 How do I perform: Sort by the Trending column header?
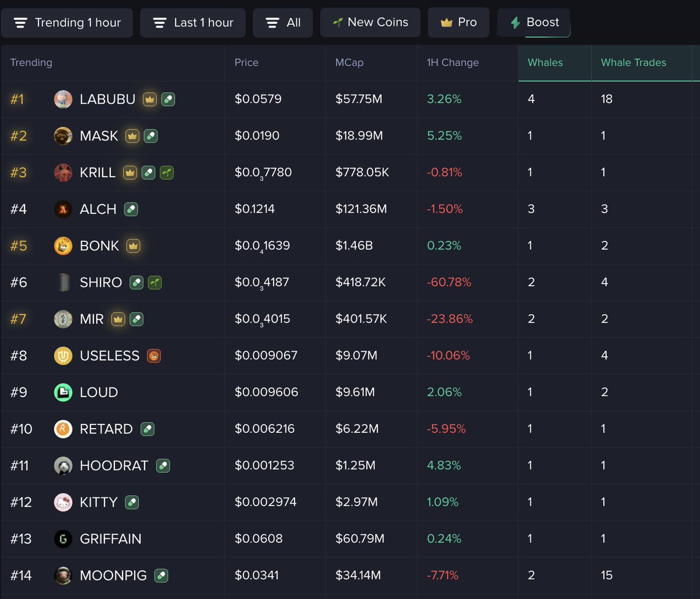pyautogui.click(x=31, y=62)
